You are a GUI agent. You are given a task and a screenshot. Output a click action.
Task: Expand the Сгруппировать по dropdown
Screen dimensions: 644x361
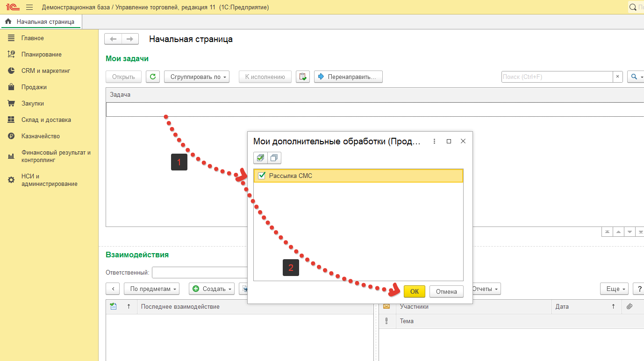[x=197, y=77]
